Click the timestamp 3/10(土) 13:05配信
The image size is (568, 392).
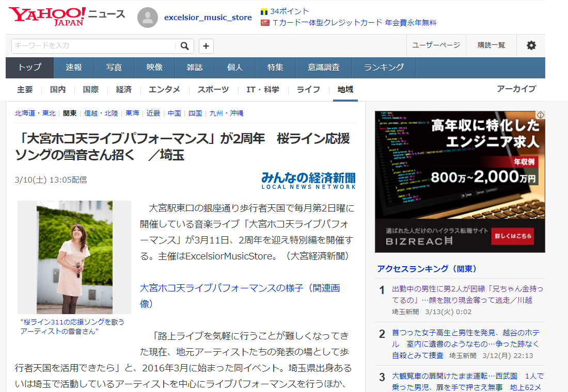pos(51,180)
